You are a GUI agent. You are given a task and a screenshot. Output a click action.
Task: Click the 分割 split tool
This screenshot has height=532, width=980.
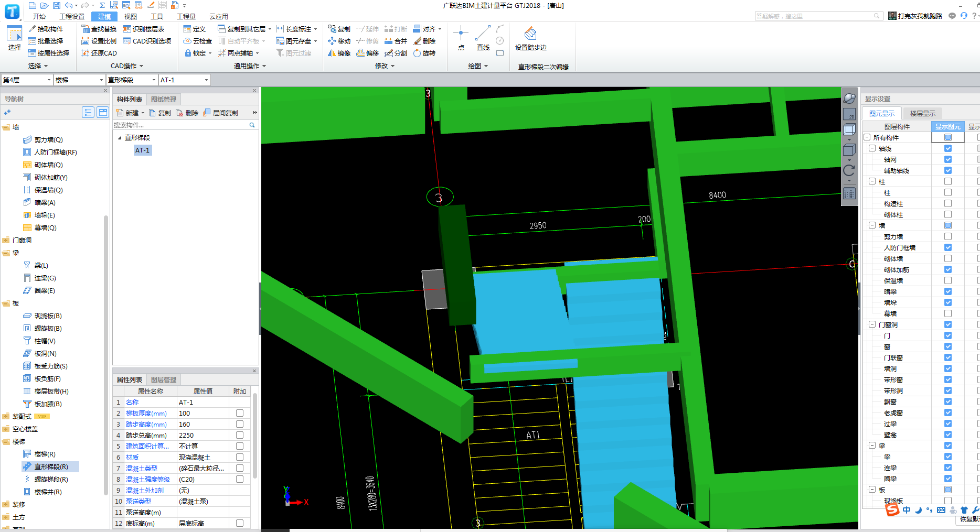click(396, 53)
